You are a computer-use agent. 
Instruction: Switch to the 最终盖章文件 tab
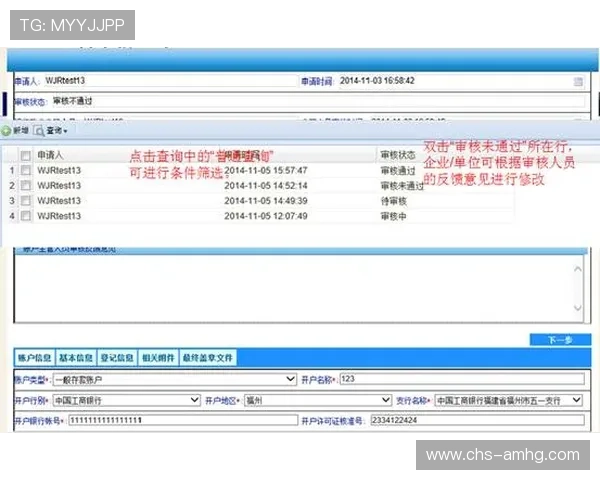[208, 358]
